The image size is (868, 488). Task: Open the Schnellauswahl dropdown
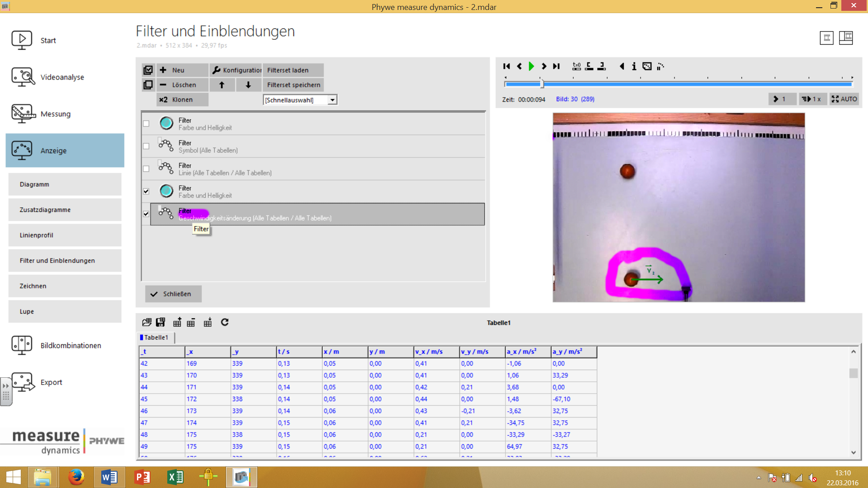click(x=332, y=100)
